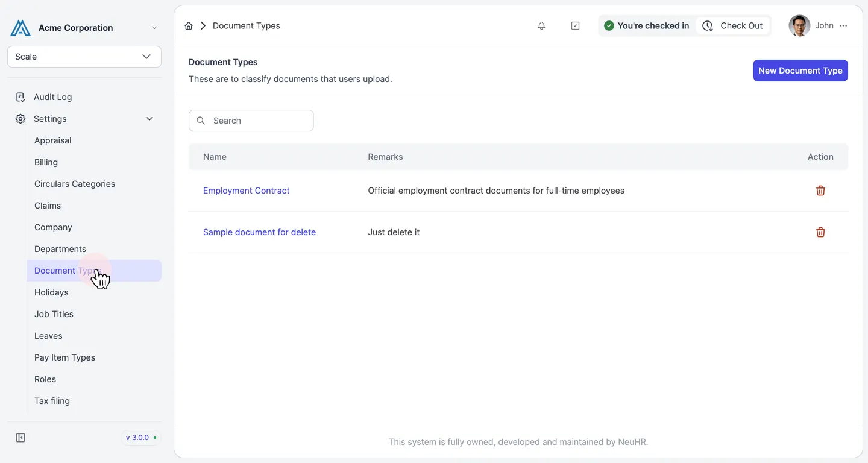Open Roles settings
Image resolution: width=868 pixels, height=463 pixels.
point(45,379)
